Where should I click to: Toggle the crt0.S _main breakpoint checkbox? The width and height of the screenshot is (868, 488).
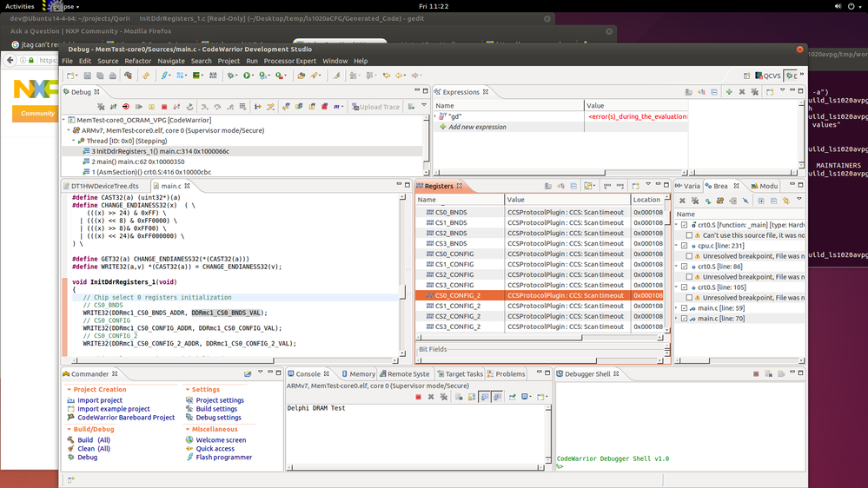(x=684, y=225)
